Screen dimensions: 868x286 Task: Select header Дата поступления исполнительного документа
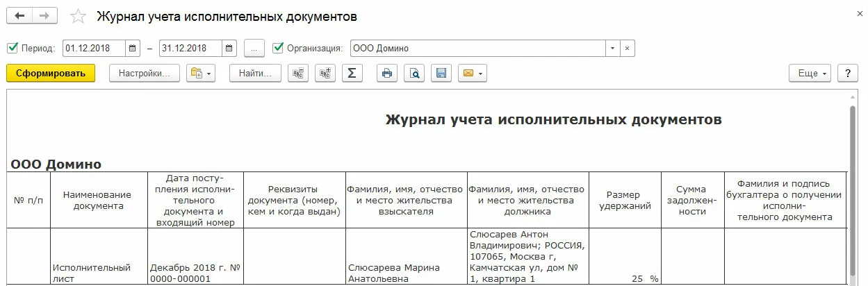[x=195, y=200]
